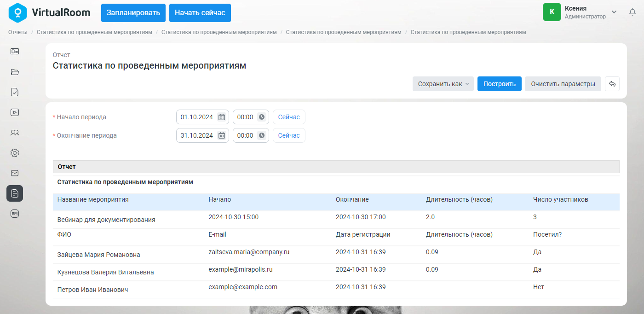Select the reports document icon in sidebar
The width and height of the screenshot is (644, 314).
click(x=15, y=193)
